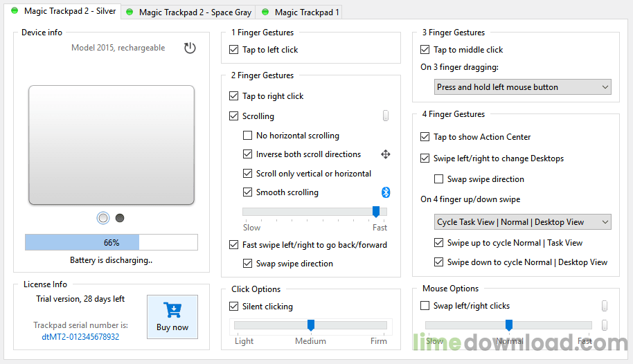Click the shopping cart Buy now icon
The height and width of the screenshot is (364, 633).
pyautogui.click(x=172, y=310)
